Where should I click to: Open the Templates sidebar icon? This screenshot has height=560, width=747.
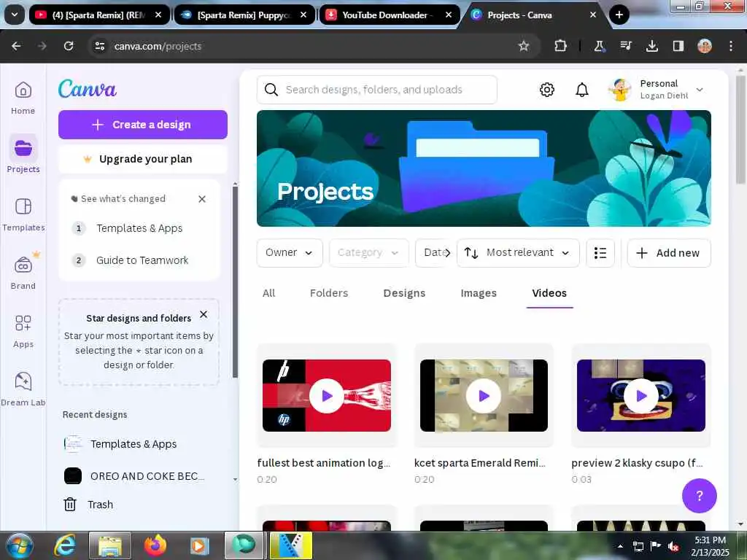[x=23, y=206]
